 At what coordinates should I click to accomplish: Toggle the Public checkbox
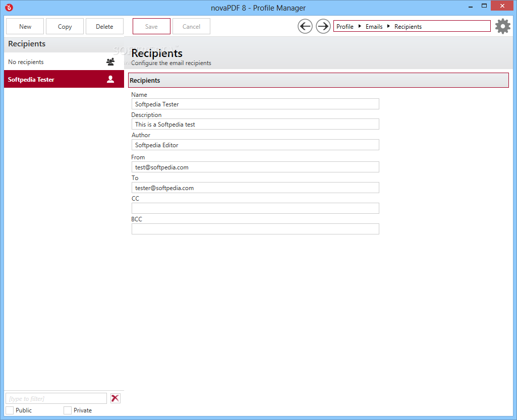tap(10, 410)
